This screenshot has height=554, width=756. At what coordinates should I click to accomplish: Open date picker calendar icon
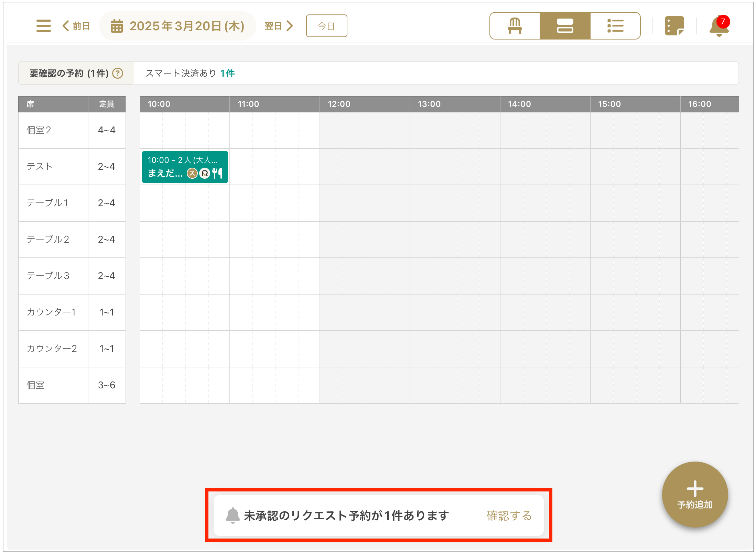[117, 26]
